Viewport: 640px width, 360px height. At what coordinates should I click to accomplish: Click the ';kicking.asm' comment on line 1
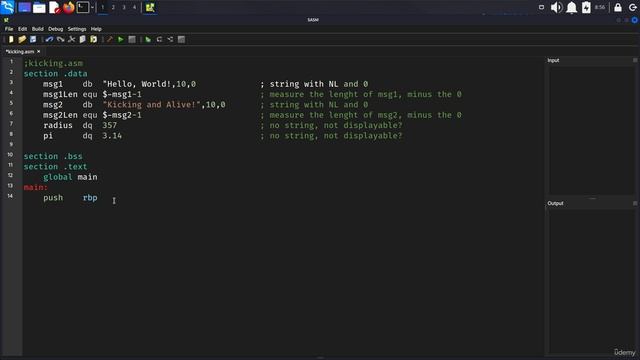point(53,64)
